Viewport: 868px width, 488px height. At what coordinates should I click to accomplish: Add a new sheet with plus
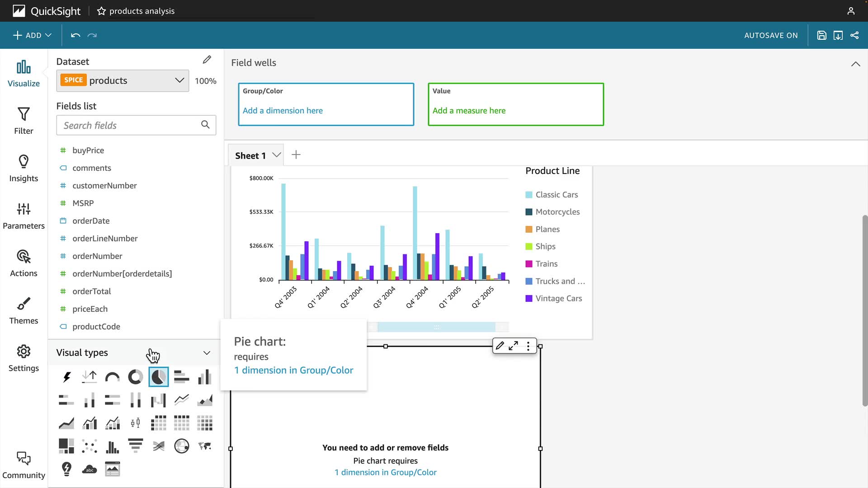[x=296, y=155]
